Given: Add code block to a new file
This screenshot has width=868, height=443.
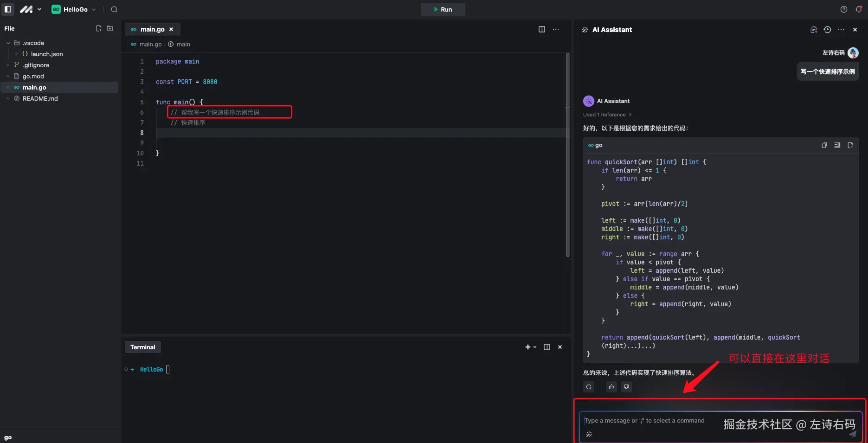Looking at the screenshot, I should click(x=850, y=145).
